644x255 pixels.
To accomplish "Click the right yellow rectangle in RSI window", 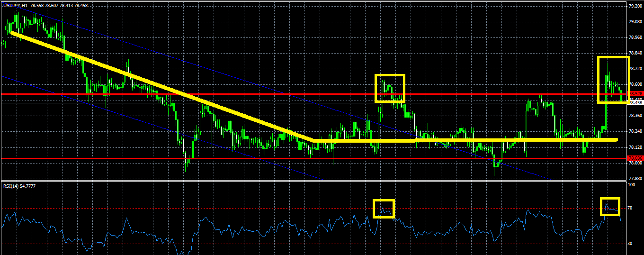I will tap(610, 206).
